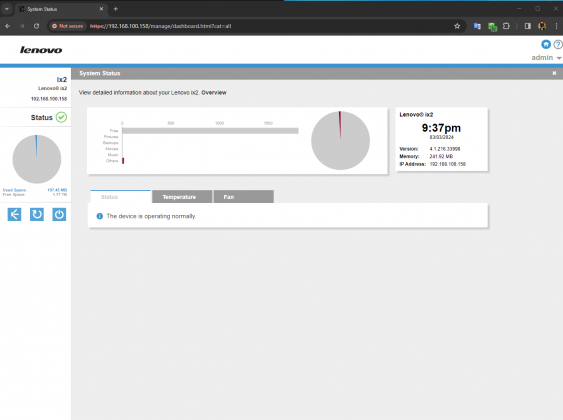Go forward with browser forward arrow
The width and height of the screenshot is (563, 420).
coord(22,26)
